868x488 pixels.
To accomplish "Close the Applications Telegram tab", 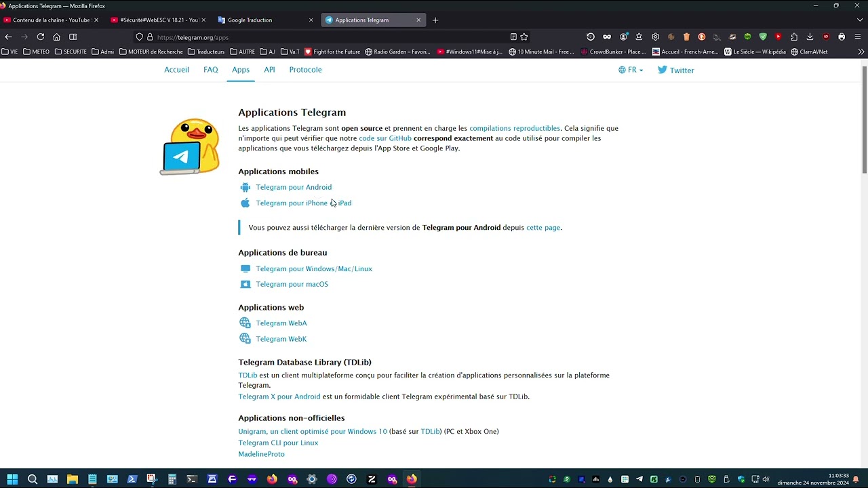I will (418, 20).
